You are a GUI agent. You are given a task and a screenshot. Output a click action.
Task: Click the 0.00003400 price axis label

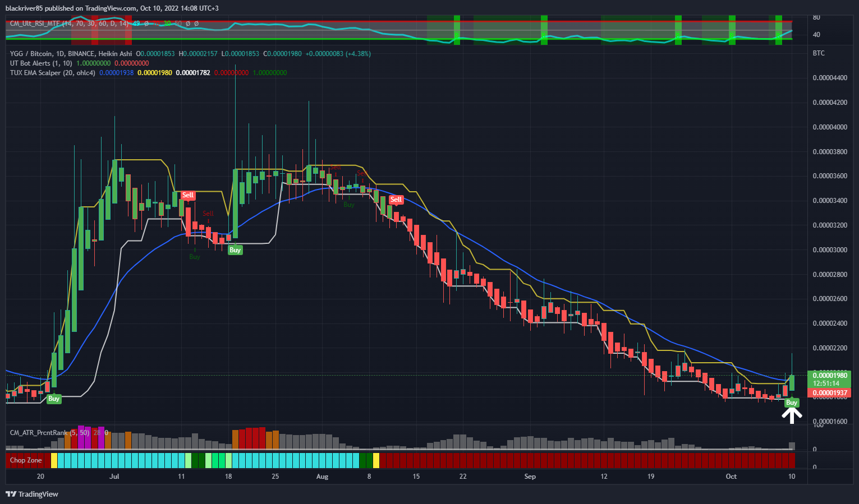[830, 201]
